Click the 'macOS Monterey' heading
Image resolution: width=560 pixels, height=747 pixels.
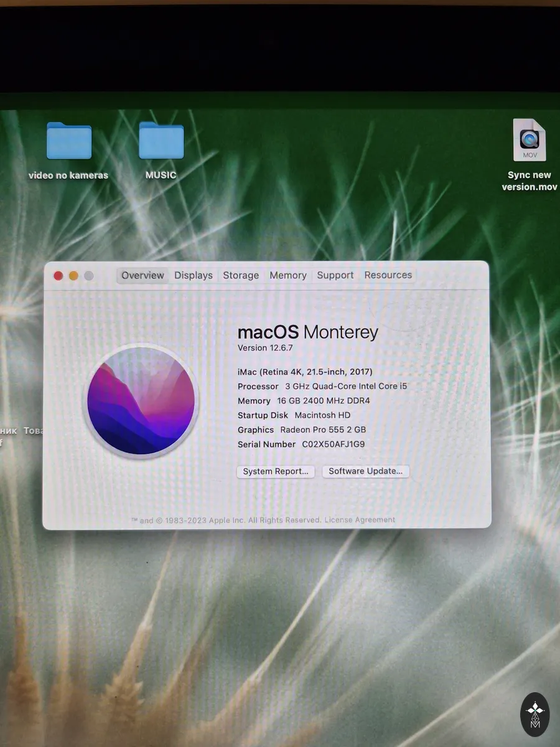point(308,332)
